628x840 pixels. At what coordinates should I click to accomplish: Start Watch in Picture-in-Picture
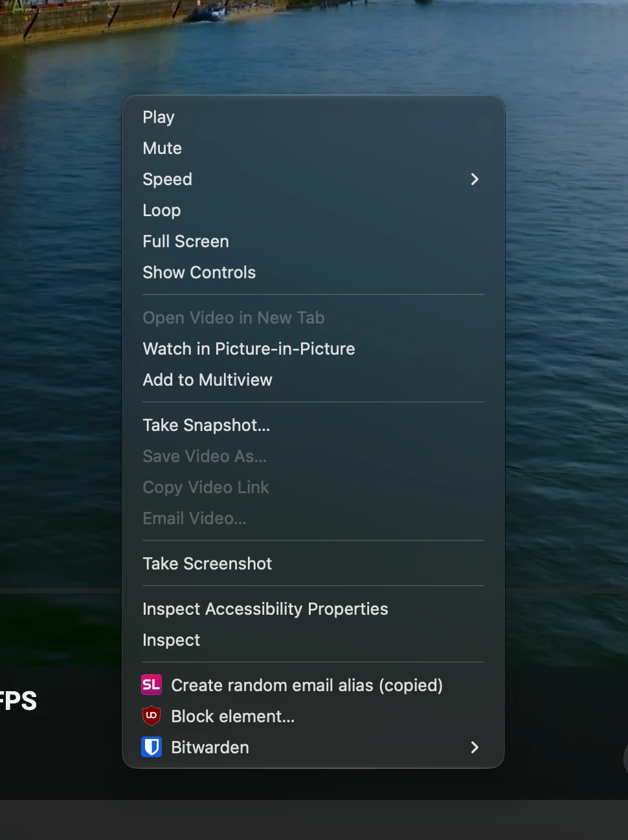[x=313, y=349]
